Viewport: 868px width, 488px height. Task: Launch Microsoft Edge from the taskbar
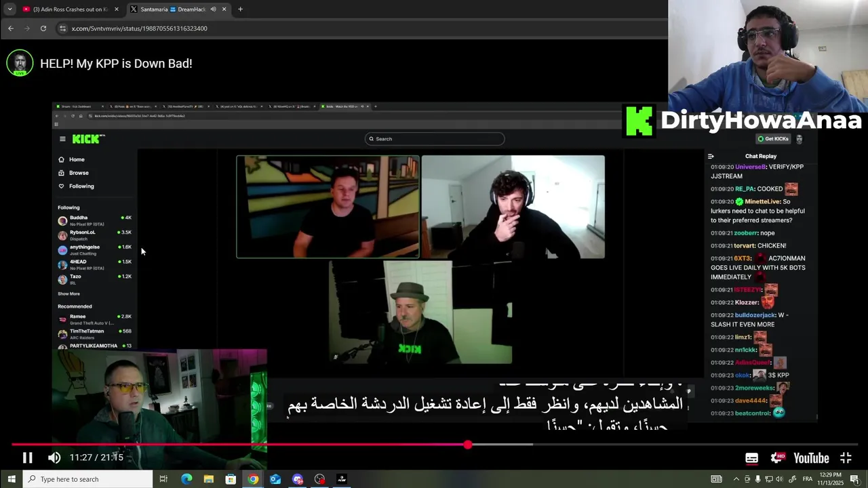click(186, 479)
